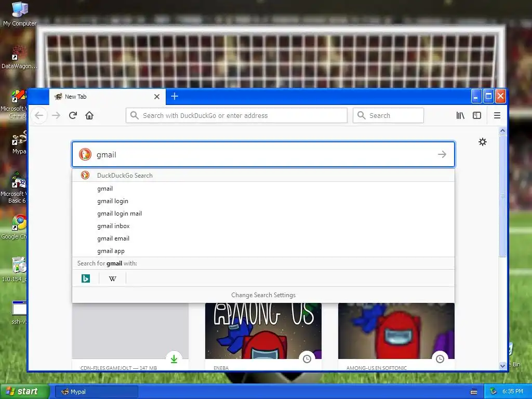532x399 pixels.
Task: Search gmail with Wikipedia engine
Action: click(112, 278)
